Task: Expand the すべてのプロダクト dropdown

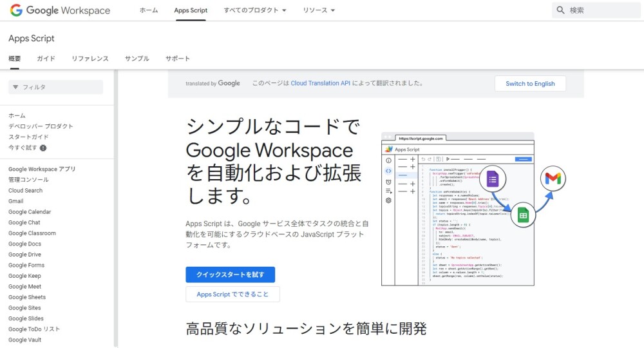Action: tap(255, 10)
